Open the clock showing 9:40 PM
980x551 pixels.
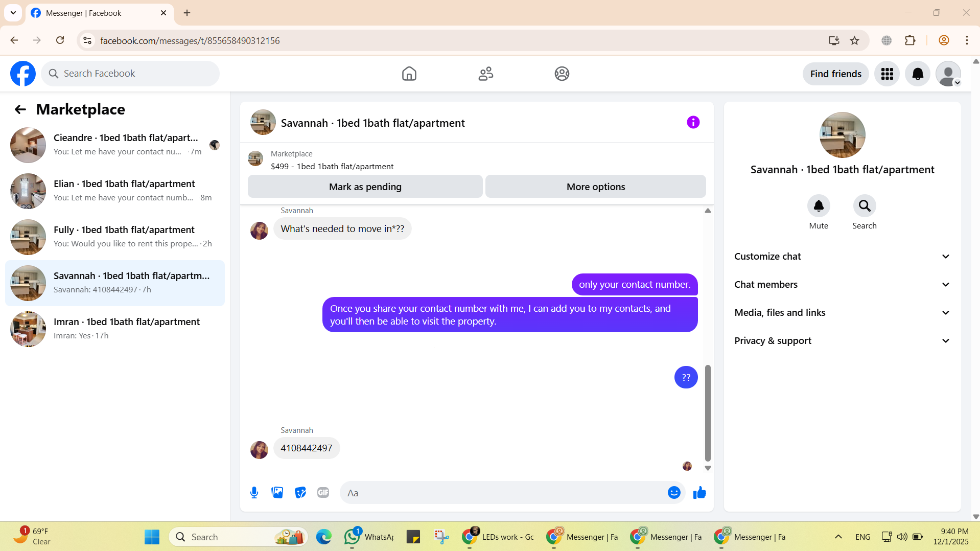(x=950, y=537)
